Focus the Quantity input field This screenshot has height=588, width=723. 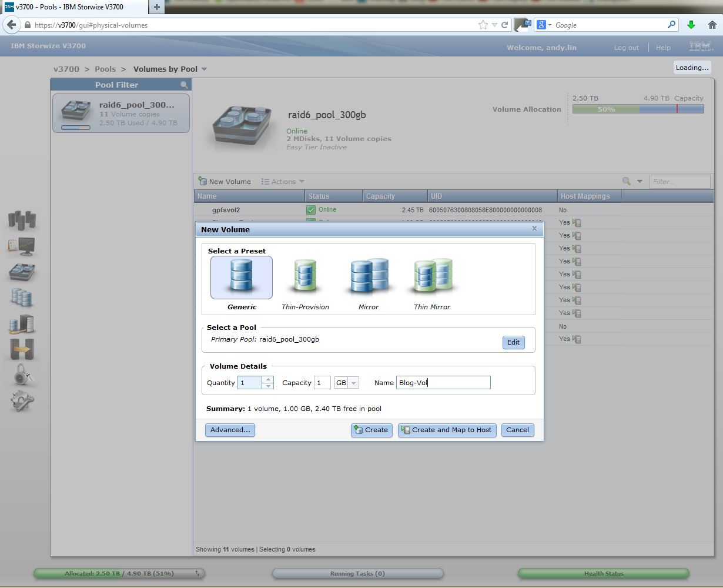click(x=250, y=383)
